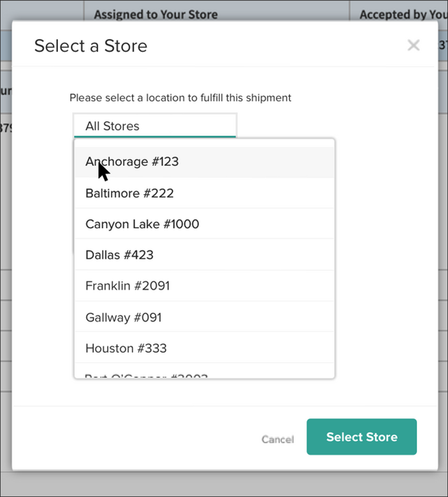Click the Select Store button
The width and height of the screenshot is (448, 497).
[361, 437]
